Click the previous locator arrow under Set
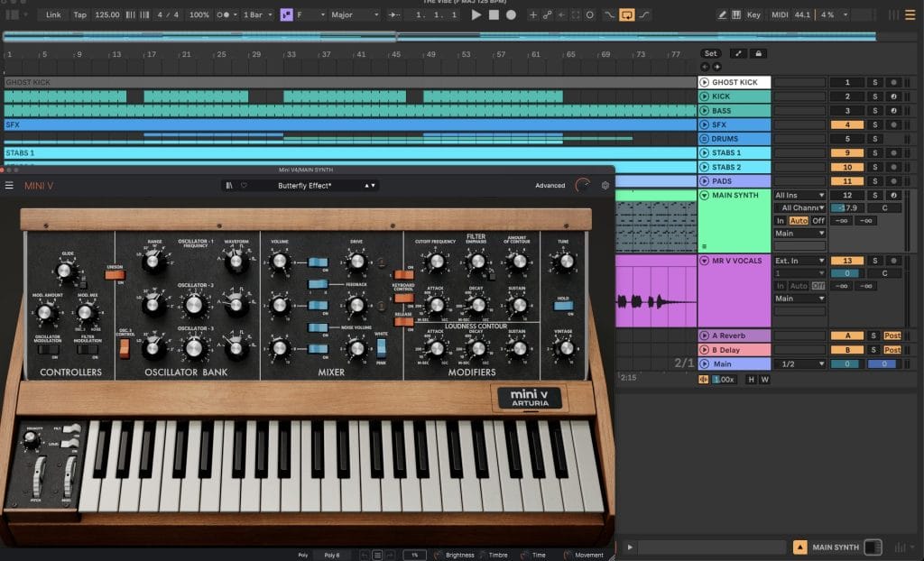 (706, 67)
